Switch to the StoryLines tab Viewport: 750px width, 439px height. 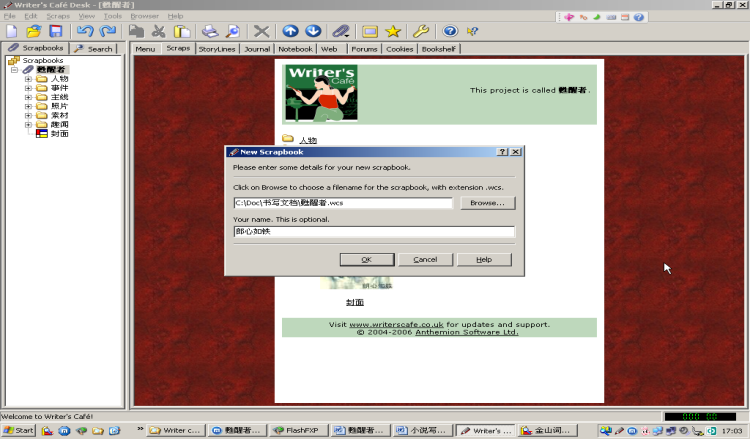pyautogui.click(x=217, y=49)
